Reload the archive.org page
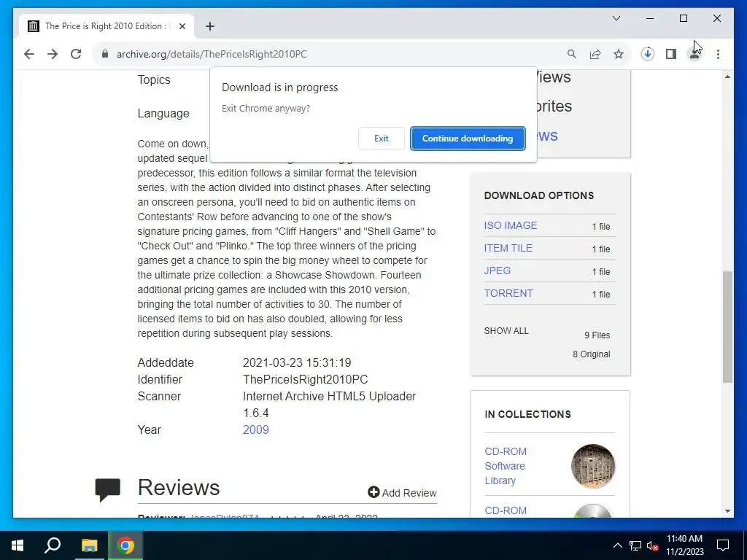 coord(76,54)
